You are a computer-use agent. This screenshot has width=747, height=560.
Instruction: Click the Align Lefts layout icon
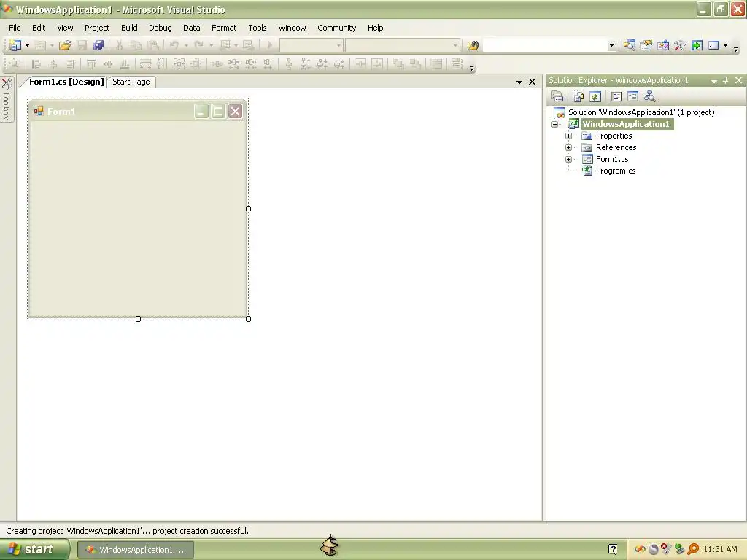(x=36, y=64)
